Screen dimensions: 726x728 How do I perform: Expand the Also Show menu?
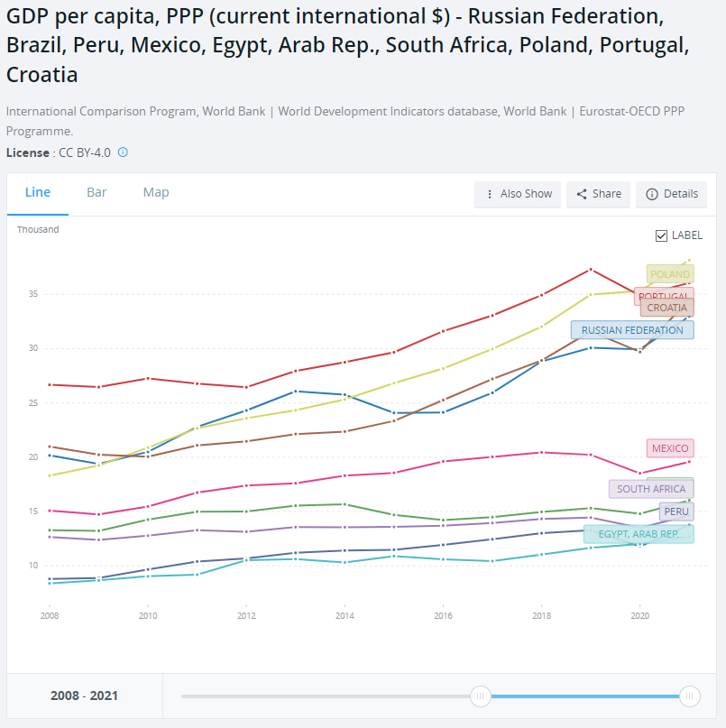point(518,194)
